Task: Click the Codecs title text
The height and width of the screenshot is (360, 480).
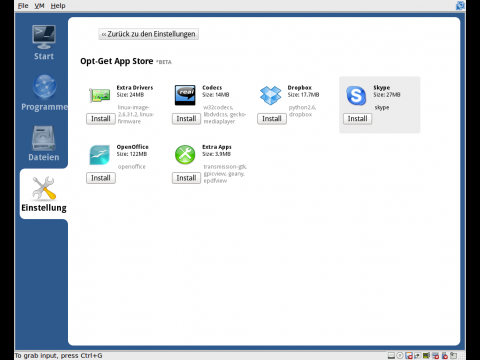Action: coord(212,88)
